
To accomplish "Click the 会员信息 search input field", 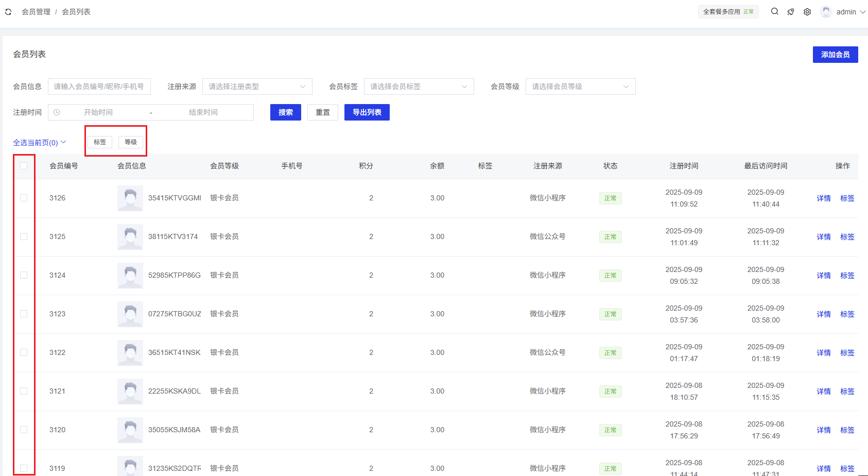I will 99,87.
